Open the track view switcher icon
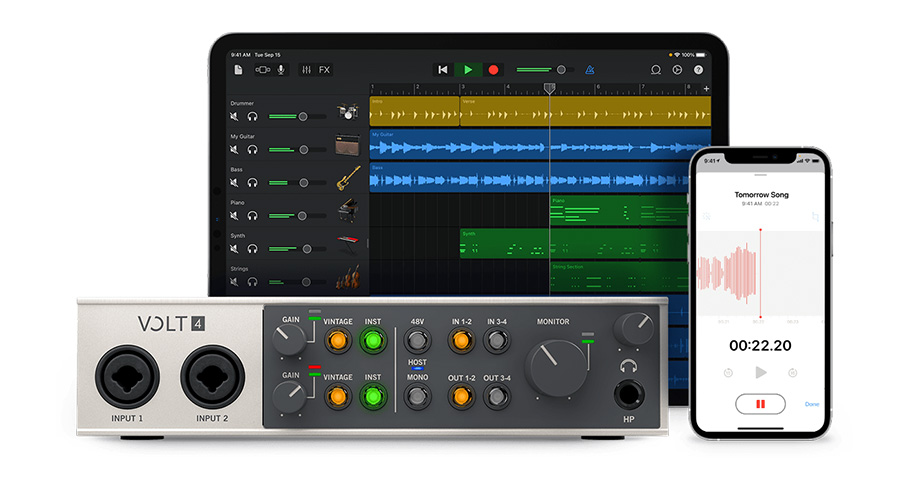This screenshot has height=490, width=910. click(262, 70)
